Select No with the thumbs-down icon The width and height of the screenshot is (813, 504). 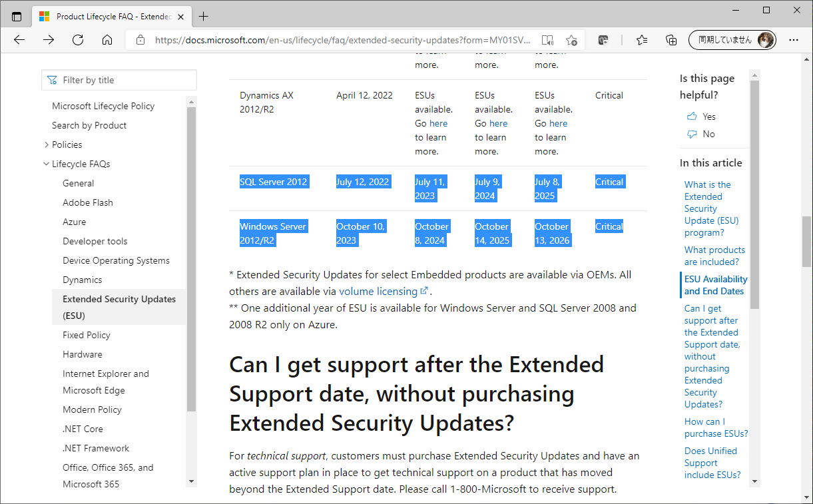pyautogui.click(x=700, y=134)
